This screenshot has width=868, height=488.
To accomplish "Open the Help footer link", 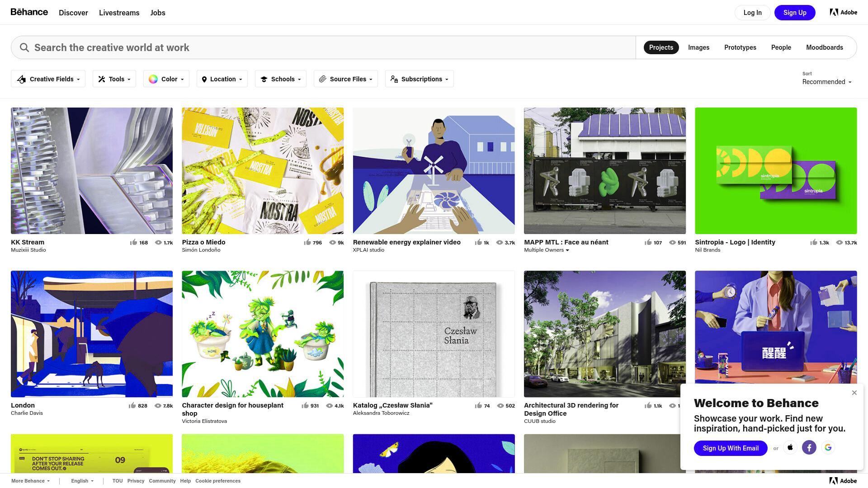I will tap(185, 481).
